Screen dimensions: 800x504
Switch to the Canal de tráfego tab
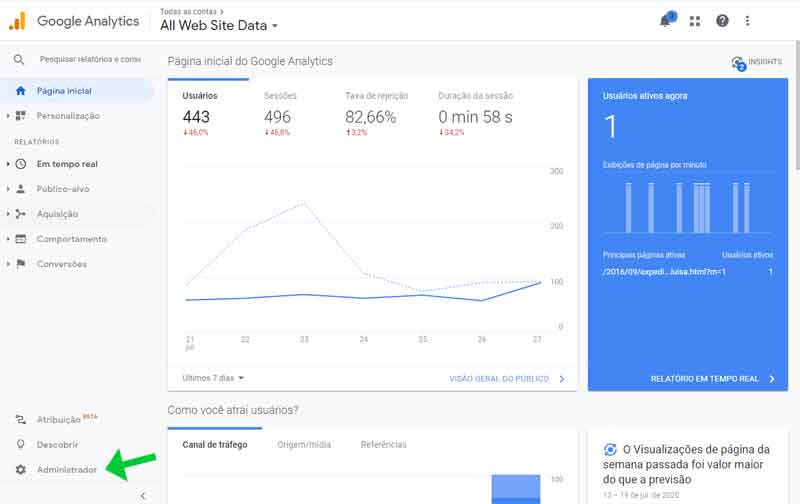215,445
